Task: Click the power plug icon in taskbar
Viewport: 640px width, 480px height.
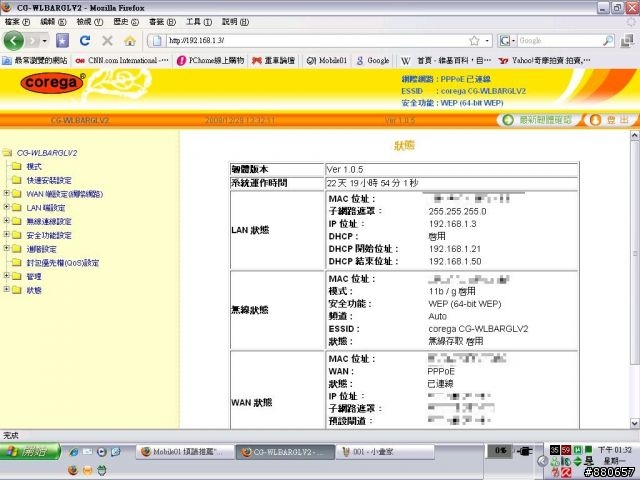Action: pyautogui.click(x=525, y=451)
